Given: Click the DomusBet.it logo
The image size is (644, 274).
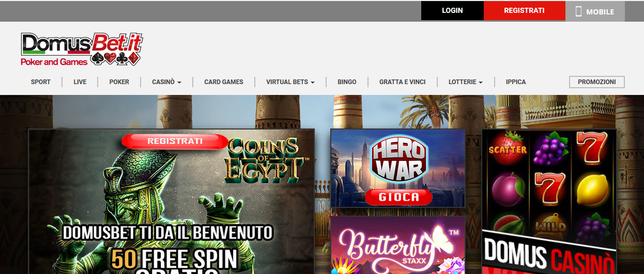Looking at the screenshot, I should coord(81,50).
